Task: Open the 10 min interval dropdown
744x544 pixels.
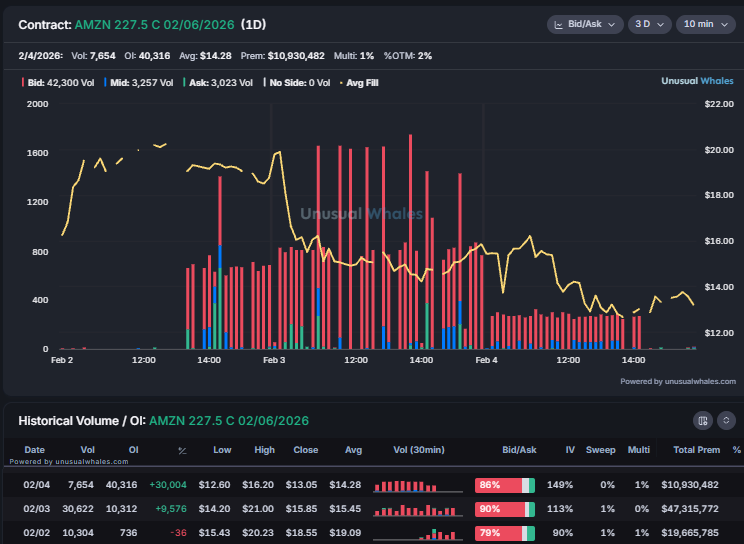Action: (705, 23)
